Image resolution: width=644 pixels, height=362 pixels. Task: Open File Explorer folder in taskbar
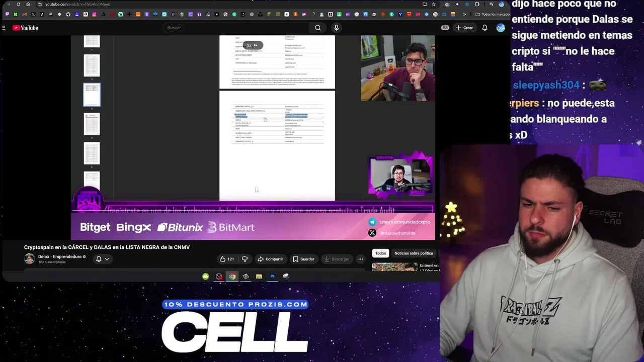point(259,276)
